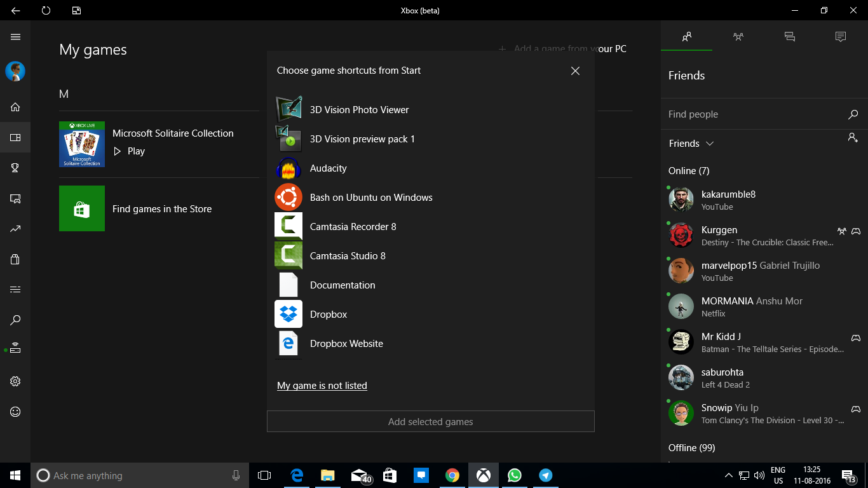Screen dimensions: 868x488
Task: Click the search magnifier in the sidebar
Action: [15, 320]
